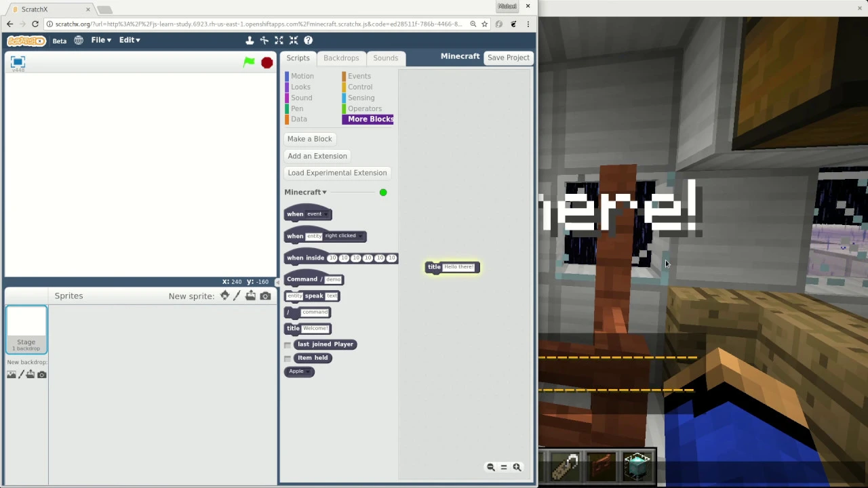Choose sprite from library icon

[x=225, y=296]
